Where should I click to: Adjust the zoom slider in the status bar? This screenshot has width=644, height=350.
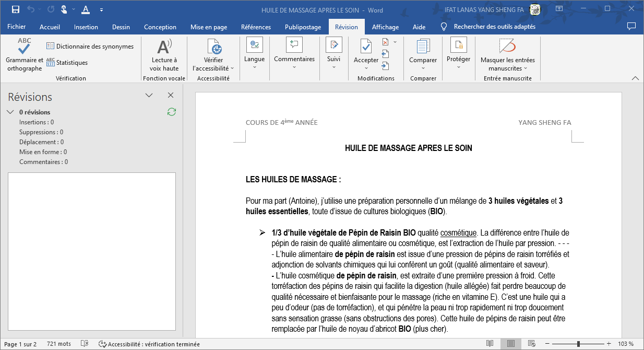coord(578,344)
